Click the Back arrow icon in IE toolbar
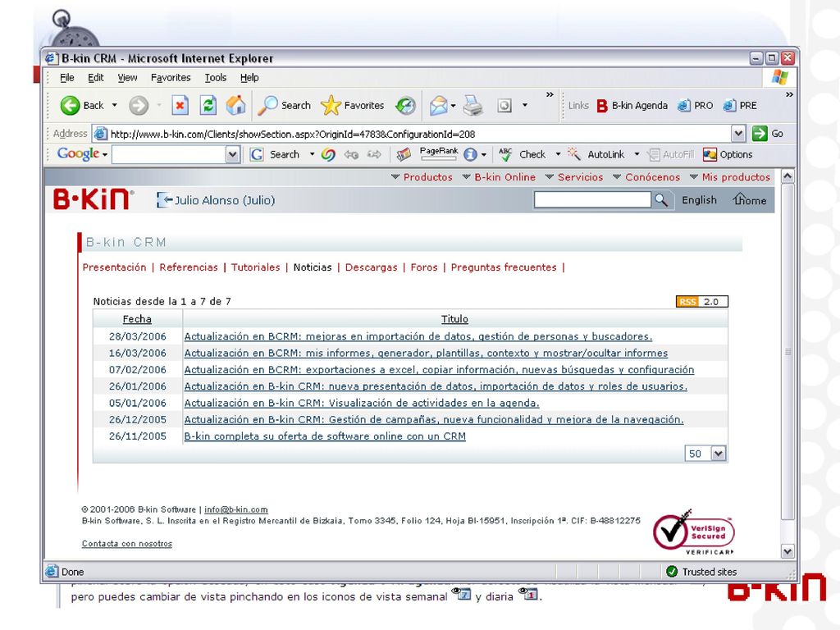This screenshot has height=630, width=840. 70,106
